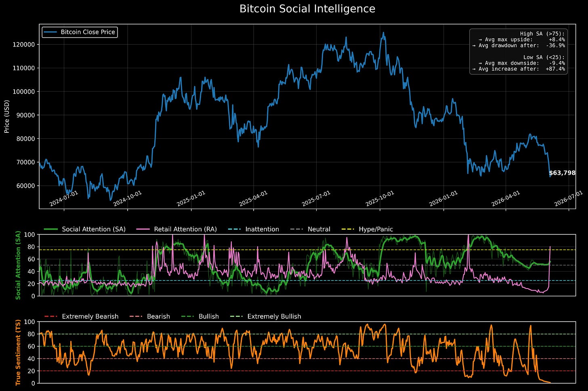Click the 40 tick on the Social Attention axis
Viewport: 588px width, 391px height.
32,272
